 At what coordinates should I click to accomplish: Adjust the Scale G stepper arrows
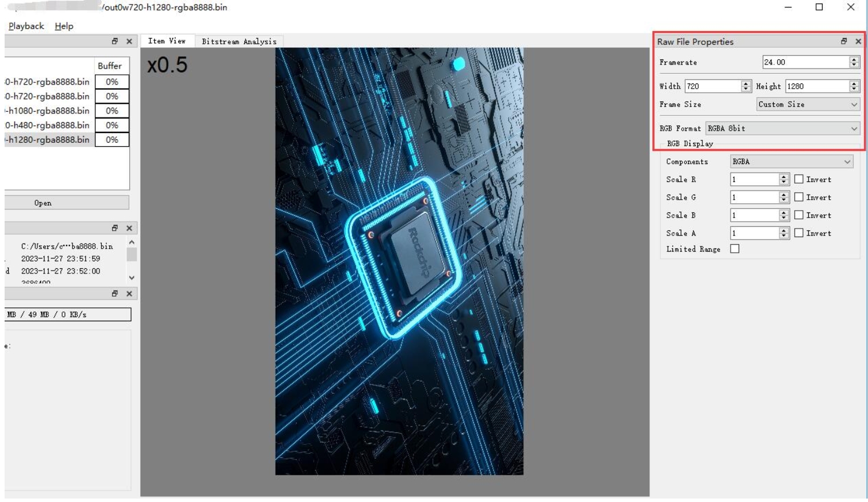[783, 197]
